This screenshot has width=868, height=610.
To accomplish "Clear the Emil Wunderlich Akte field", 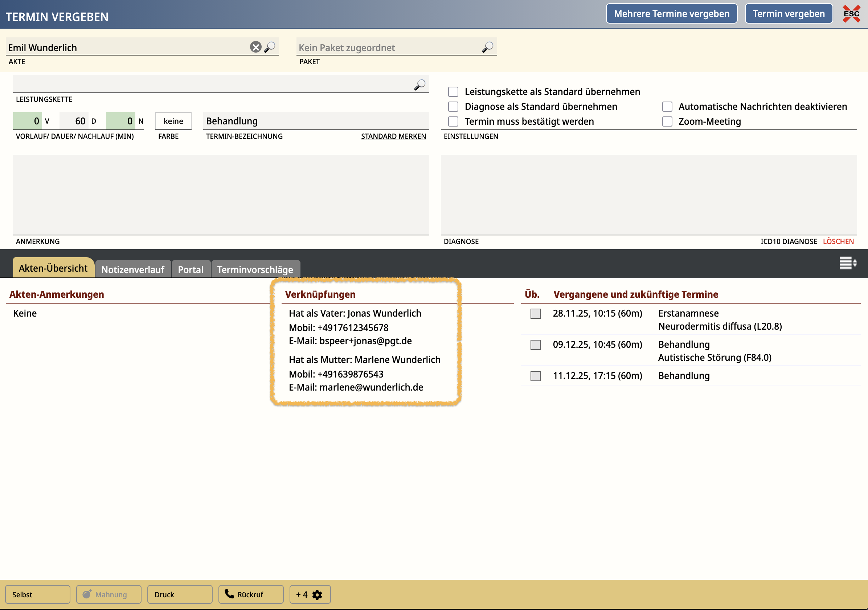I will click(255, 47).
